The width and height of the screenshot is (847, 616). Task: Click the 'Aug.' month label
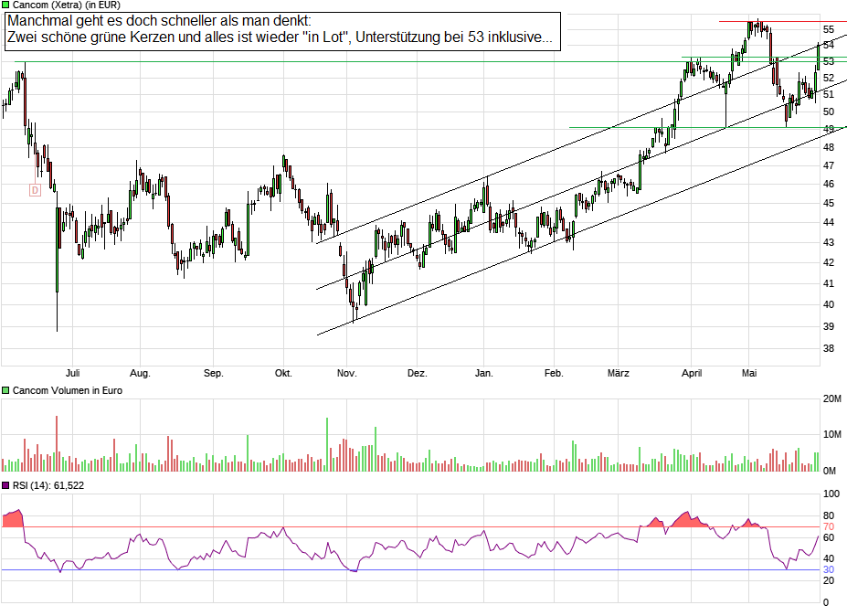click(139, 373)
